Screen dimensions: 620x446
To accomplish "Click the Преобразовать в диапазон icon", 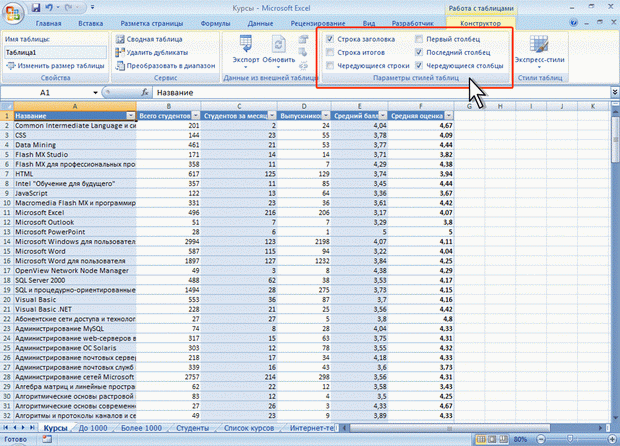I will tap(120, 66).
